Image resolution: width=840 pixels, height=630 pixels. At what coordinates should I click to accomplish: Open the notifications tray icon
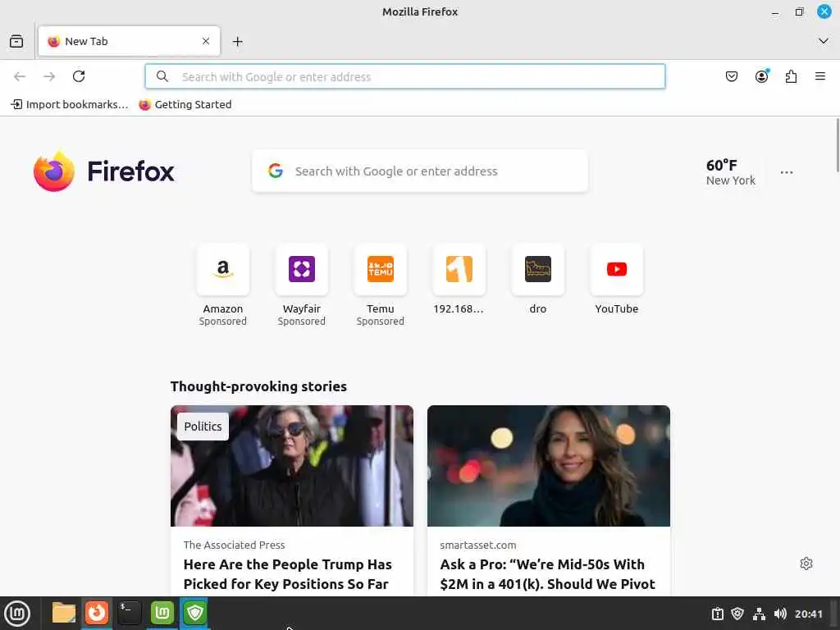[x=717, y=614]
